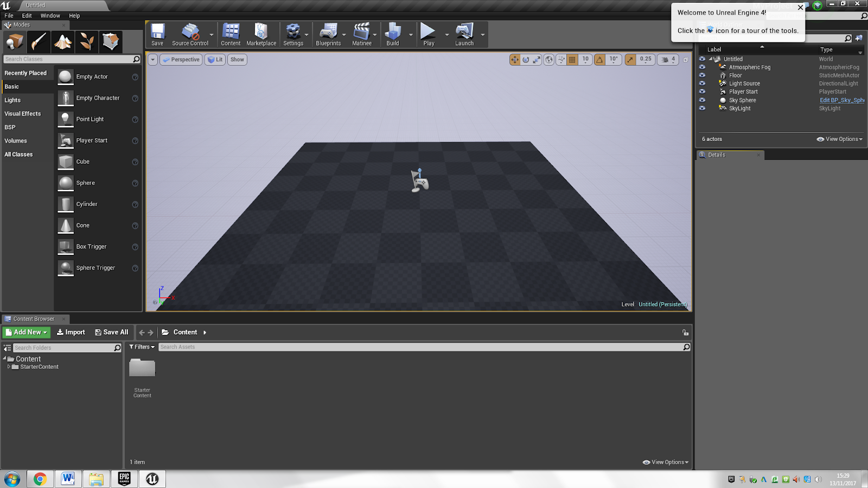
Task: Toggle world/local coordinate system globe icon
Action: [x=549, y=60]
